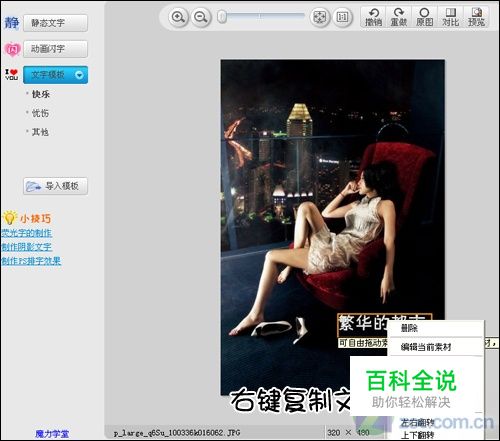Screen dimensions: 500x441
Task: Click the zoom in magnifier icon
Action: pyautogui.click(x=178, y=17)
